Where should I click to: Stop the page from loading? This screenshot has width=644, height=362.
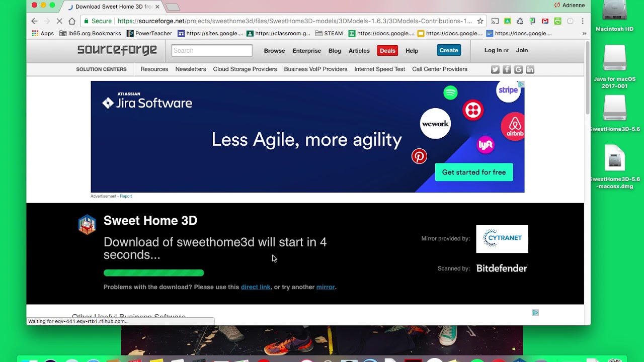tap(59, 21)
